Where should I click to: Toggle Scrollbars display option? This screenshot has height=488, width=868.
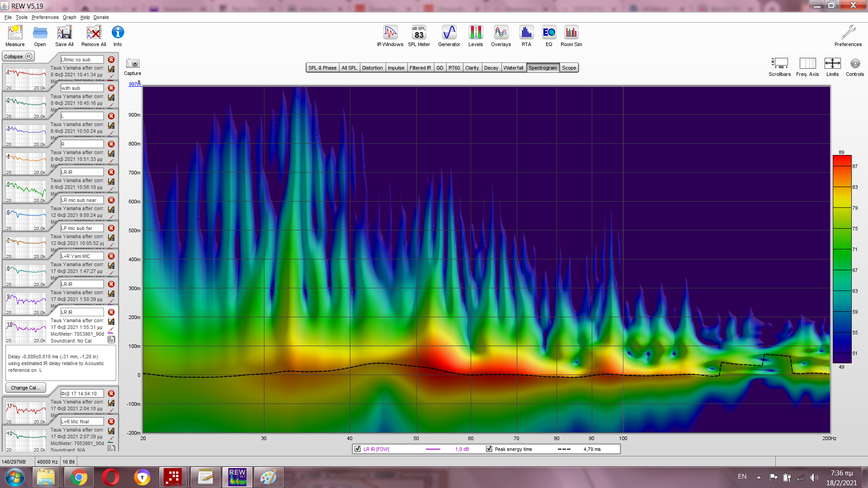point(779,64)
